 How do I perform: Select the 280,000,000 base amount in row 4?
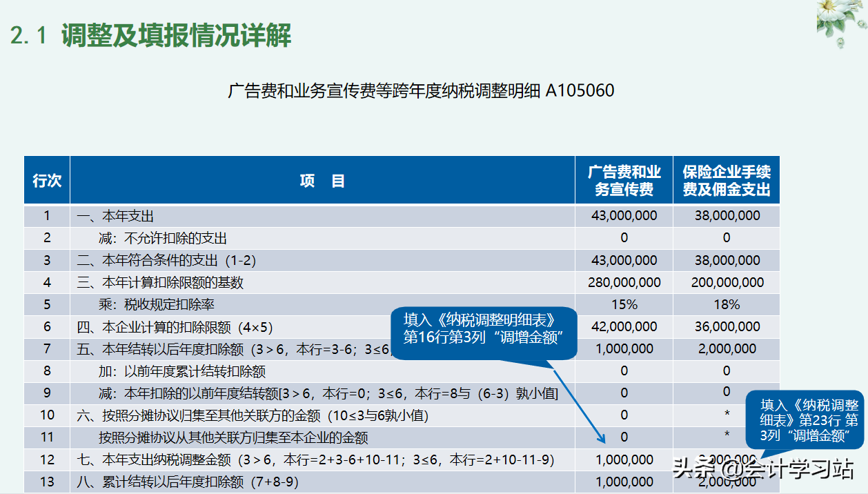(623, 283)
